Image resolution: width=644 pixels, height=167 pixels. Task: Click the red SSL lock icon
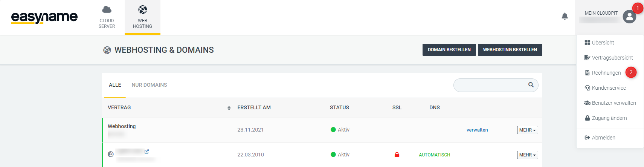coord(397,155)
